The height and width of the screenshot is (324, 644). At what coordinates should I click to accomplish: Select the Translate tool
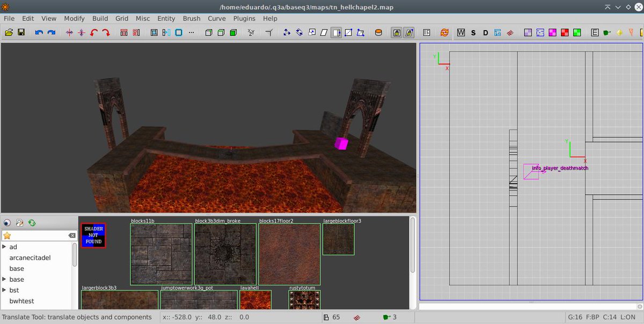click(x=287, y=33)
